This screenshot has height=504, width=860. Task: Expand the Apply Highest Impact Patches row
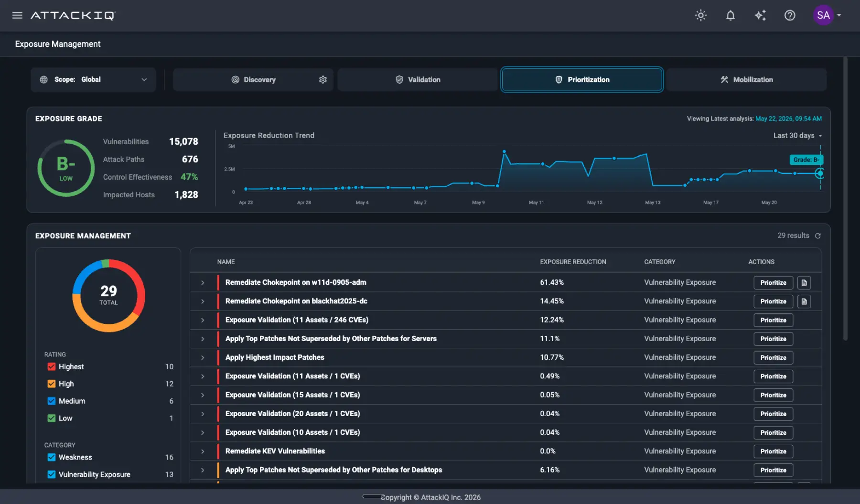(x=203, y=358)
